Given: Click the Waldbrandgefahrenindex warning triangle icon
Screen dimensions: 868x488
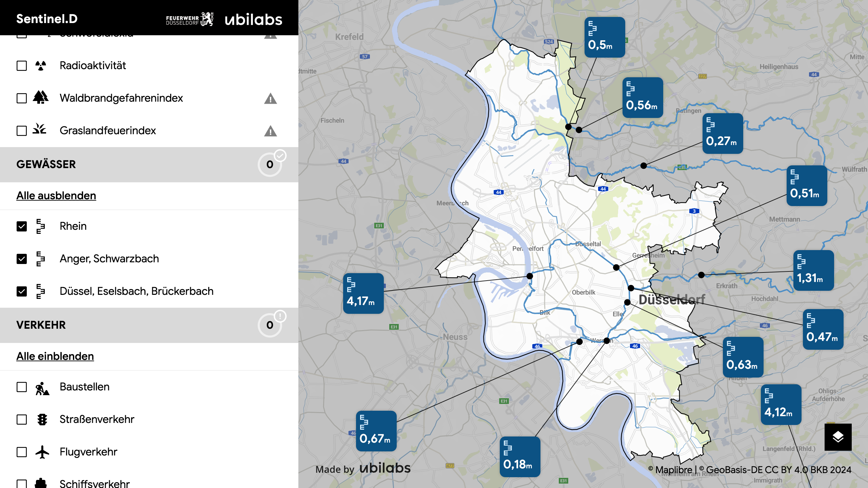Looking at the screenshot, I should (x=270, y=99).
